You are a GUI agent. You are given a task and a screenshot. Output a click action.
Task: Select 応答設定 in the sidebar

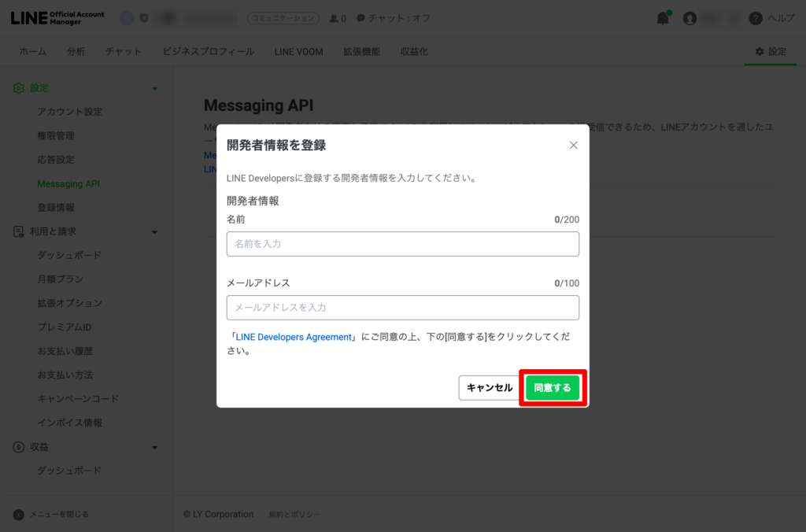[x=56, y=160]
